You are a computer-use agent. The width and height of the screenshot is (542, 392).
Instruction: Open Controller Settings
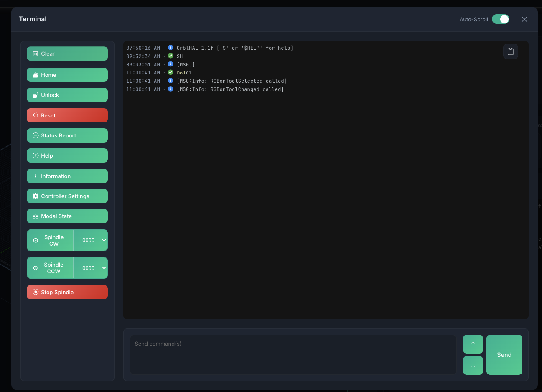coord(67,196)
